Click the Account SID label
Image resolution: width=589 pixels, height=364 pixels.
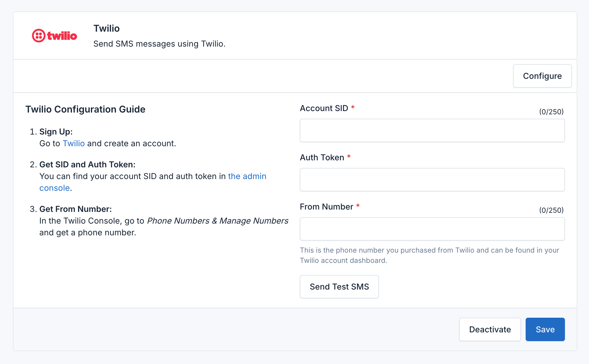click(x=324, y=108)
